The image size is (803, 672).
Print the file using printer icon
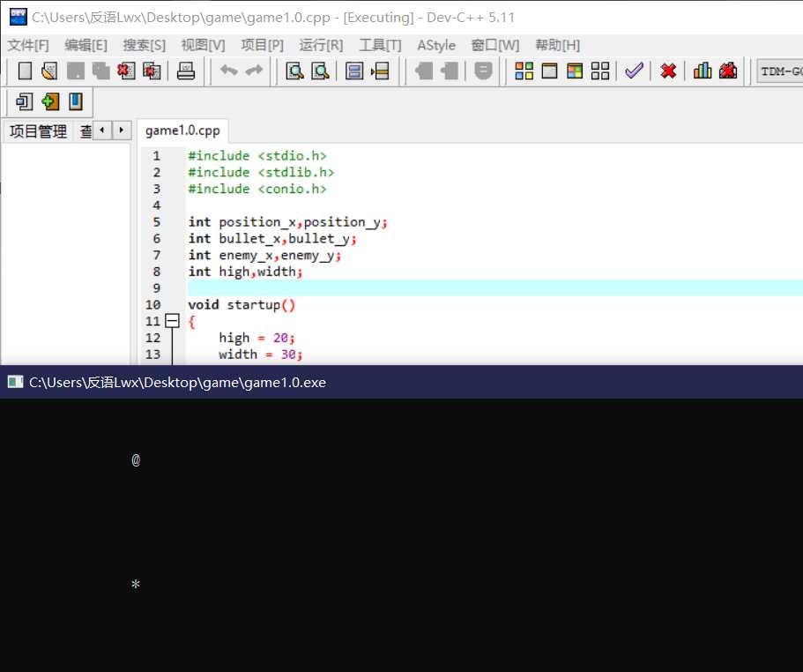(185, 71)
